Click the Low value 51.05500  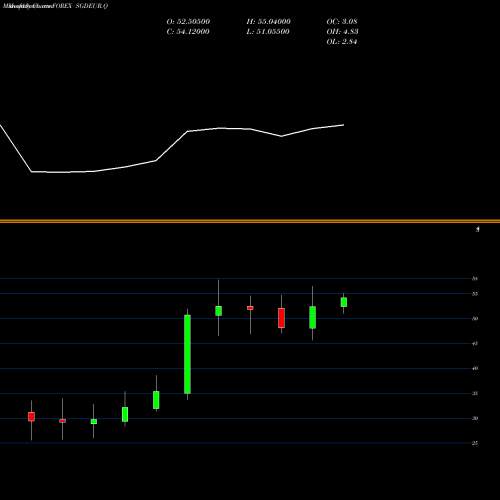[268, 32]
